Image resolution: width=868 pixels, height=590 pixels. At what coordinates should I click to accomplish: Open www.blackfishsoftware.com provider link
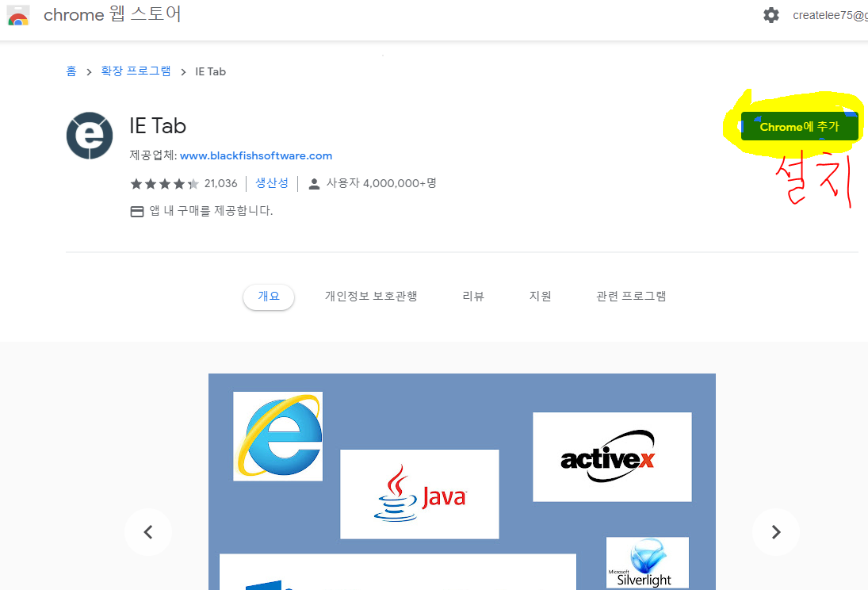256,155
